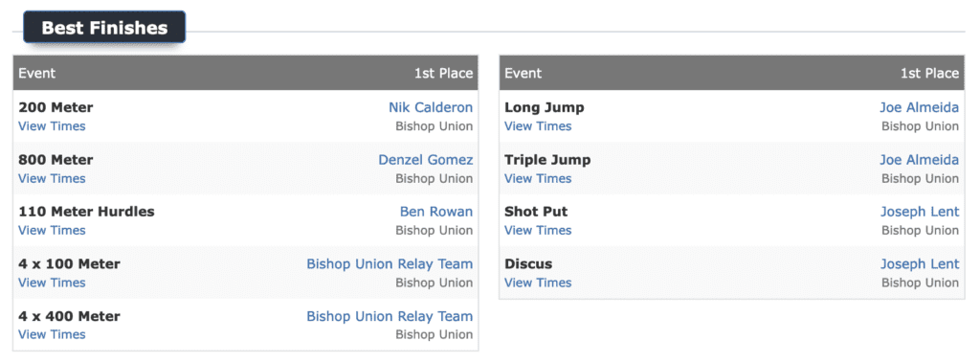Open Nik Calderon's athlete profile

click(x=431, y=107)
